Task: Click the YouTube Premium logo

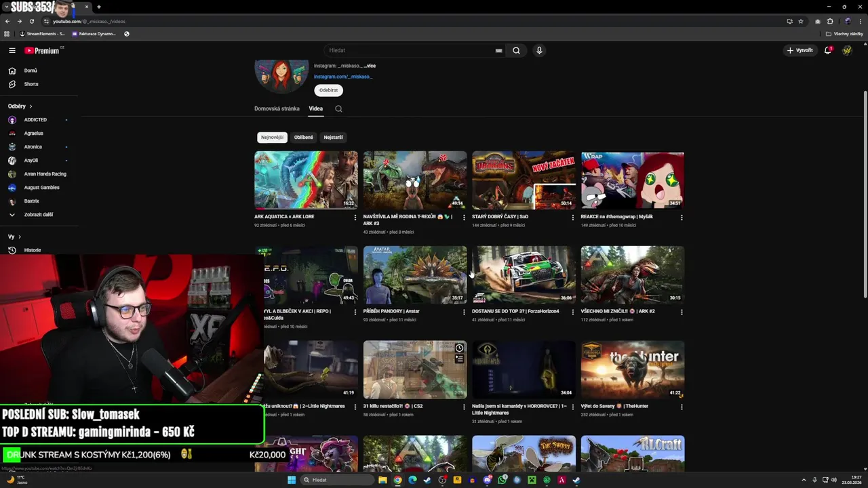Action: pos(42,50)
